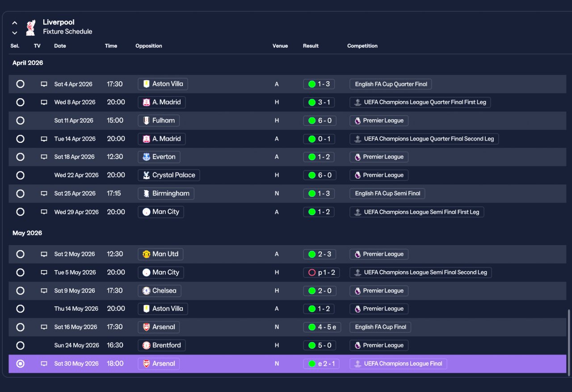Go to the previous team using the up chevron

[x=15, y=23]
